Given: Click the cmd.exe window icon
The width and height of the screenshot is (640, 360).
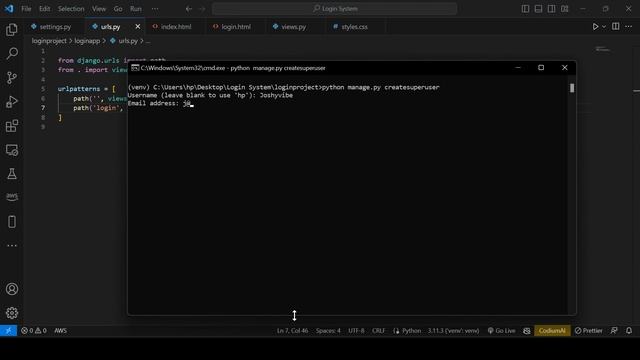Looking at the screenshot, I should 135,68.
